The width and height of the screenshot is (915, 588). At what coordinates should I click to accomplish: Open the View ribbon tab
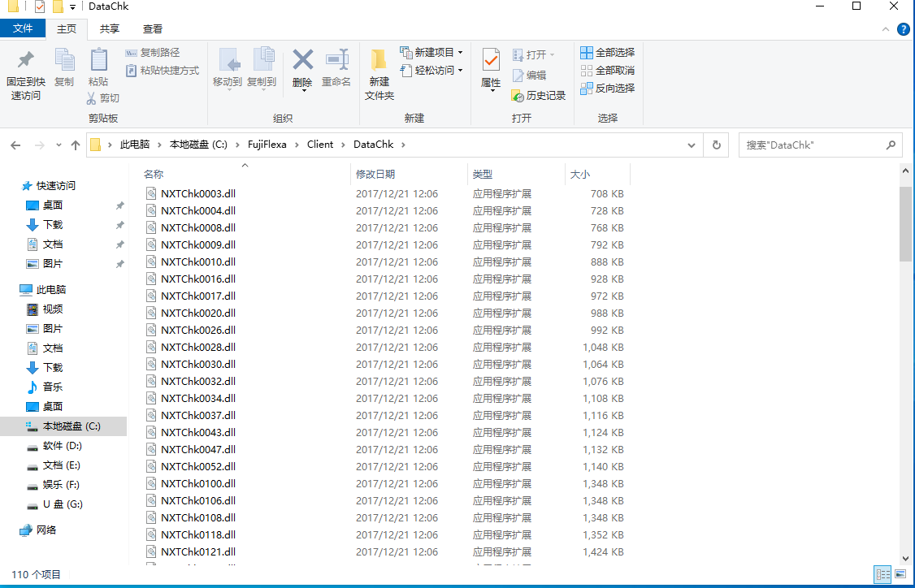click(x=152, y=28)
